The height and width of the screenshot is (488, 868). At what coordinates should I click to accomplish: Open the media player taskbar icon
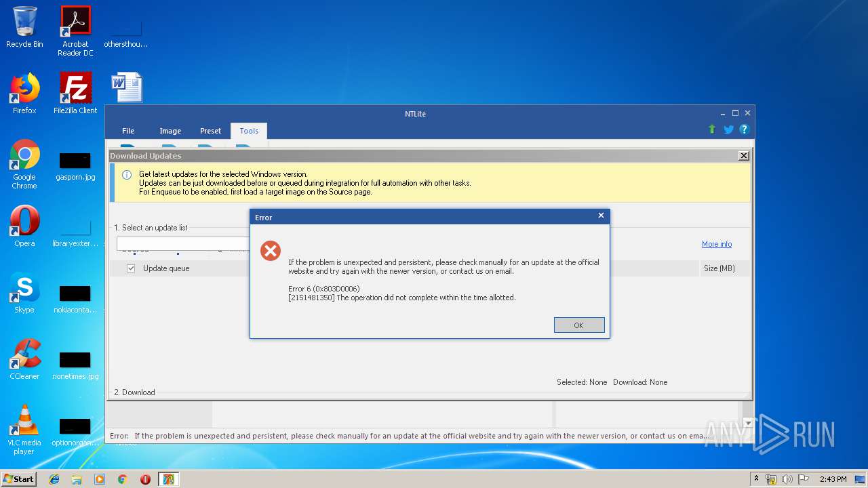(100, 479)
